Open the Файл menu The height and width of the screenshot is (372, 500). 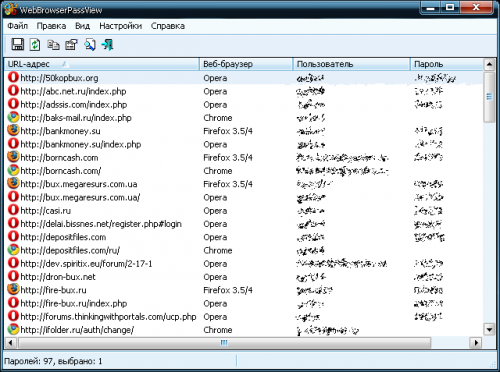click(17, 26)
